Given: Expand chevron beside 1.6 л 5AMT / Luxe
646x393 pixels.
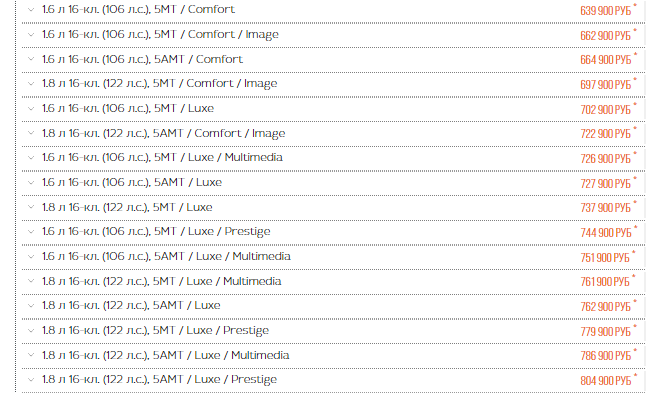Looking at the screenshot, I should [31, 182].
